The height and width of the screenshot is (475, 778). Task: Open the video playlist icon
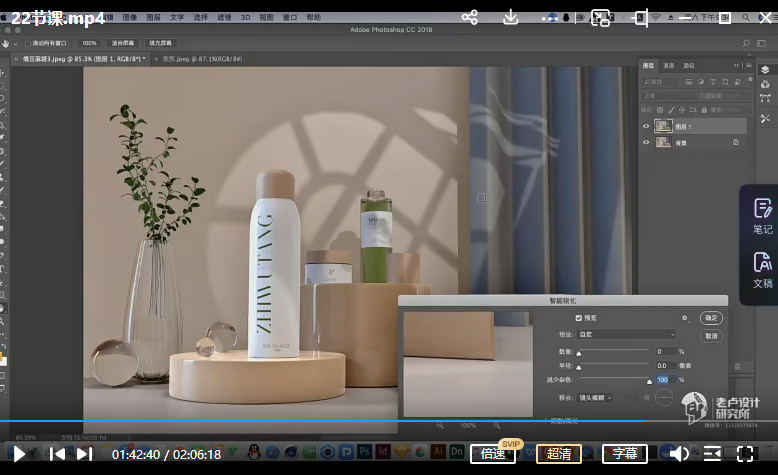[x=712, y=454]
